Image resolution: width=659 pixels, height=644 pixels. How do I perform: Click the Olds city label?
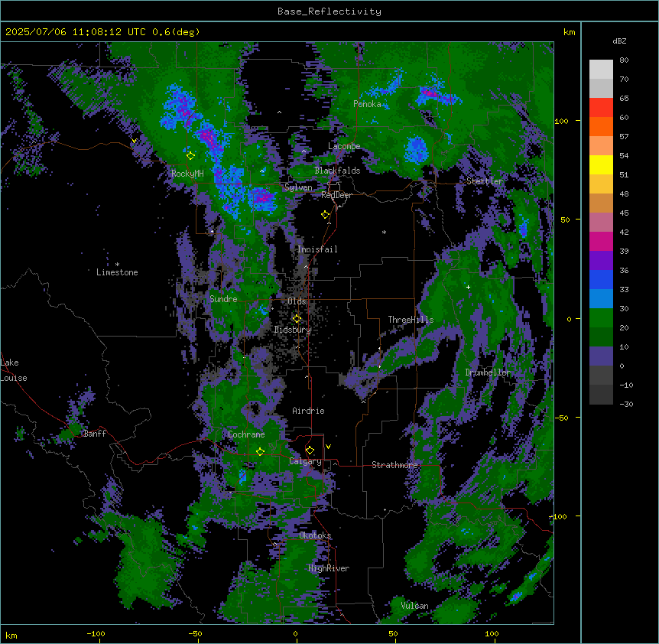(297, 301)
